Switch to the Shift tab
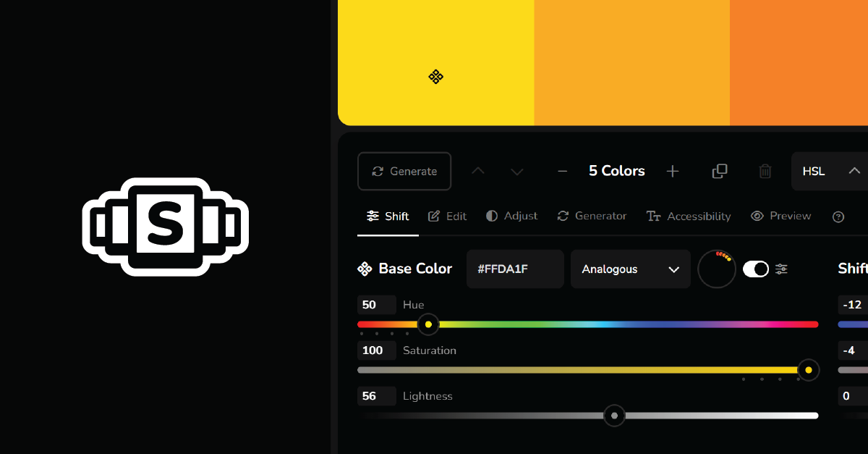Viewport: 868px width, 454px height. click(388, 216)
